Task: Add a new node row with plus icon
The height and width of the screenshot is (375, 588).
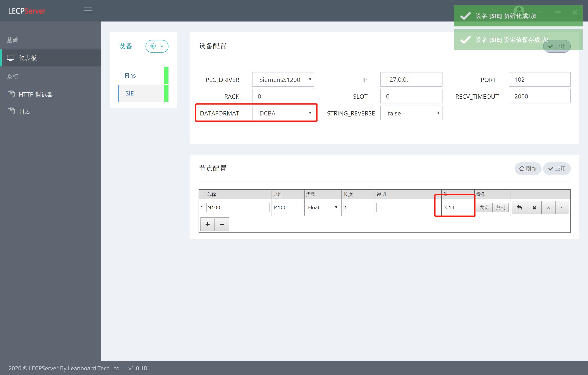Action: pos(207,224)
